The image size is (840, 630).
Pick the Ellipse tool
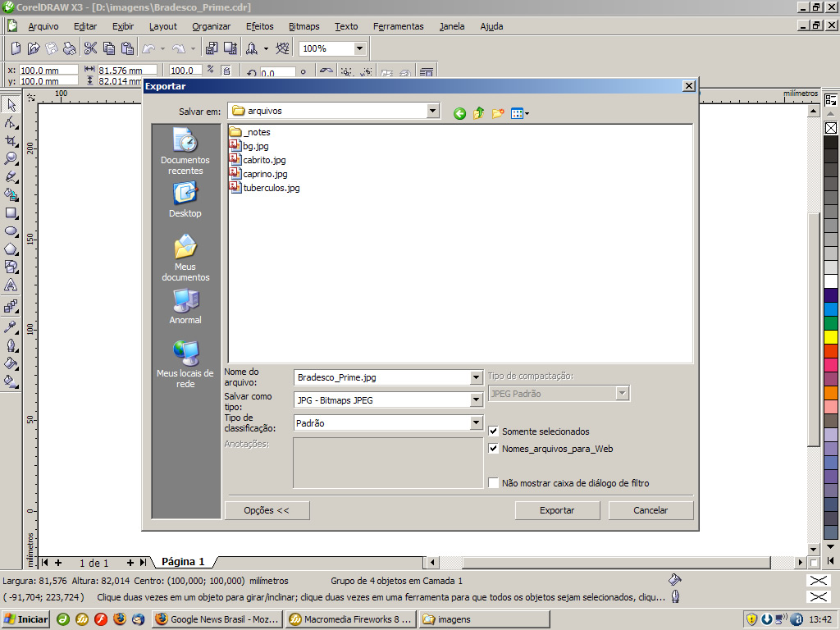coord(11,231)
